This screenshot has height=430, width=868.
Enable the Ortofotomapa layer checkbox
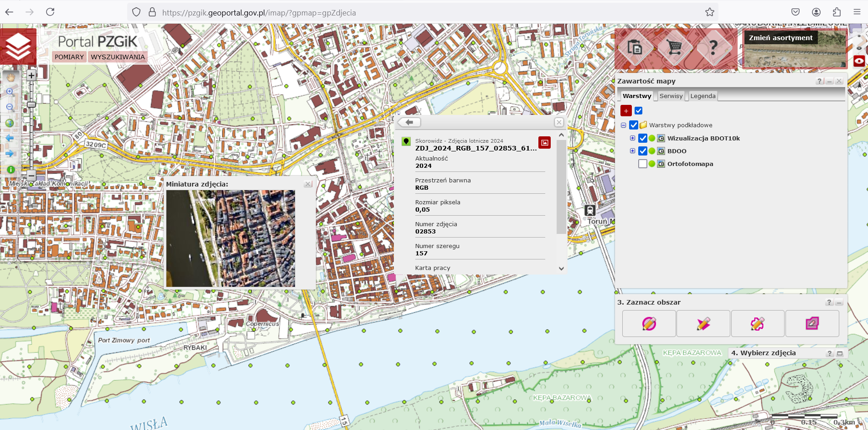(x=643, y=164)
